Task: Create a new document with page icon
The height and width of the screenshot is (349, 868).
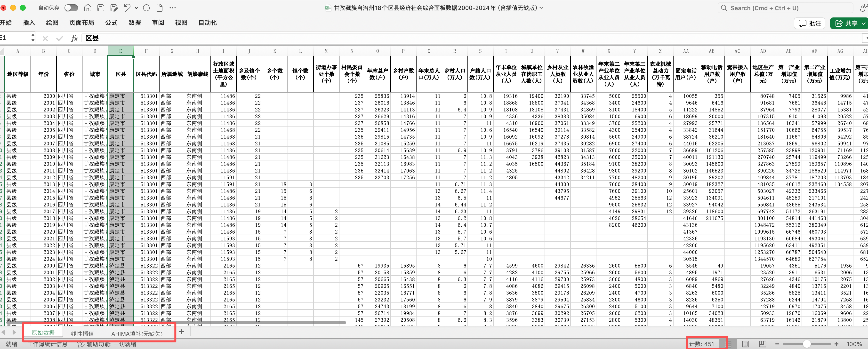Action: [159, 8]
